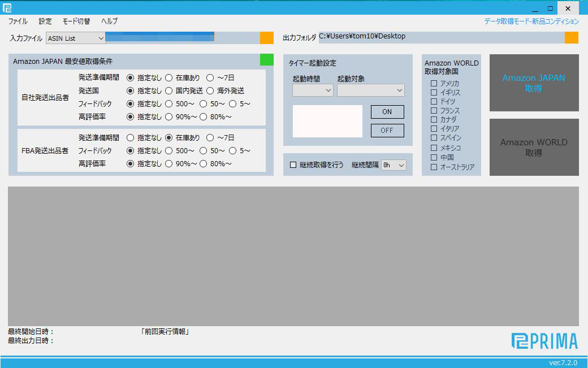Click the PRIMA app icon in title bar

[7, 8]
